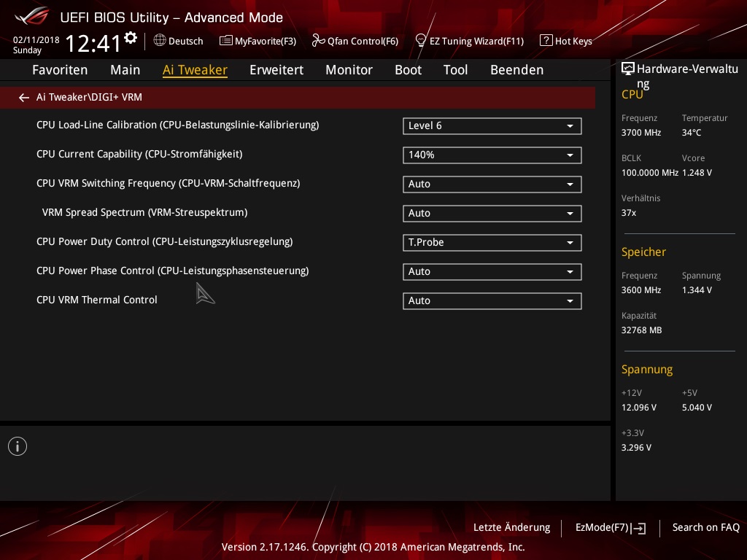Click the Hot Keys question mark icon

[x=546, y=41]
